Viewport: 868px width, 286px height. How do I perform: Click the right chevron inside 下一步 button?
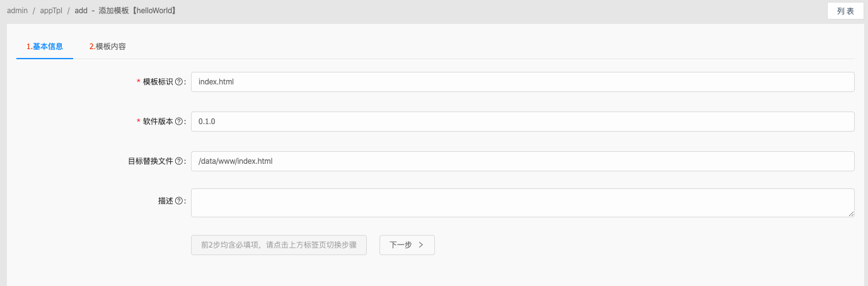click(421, 245)
